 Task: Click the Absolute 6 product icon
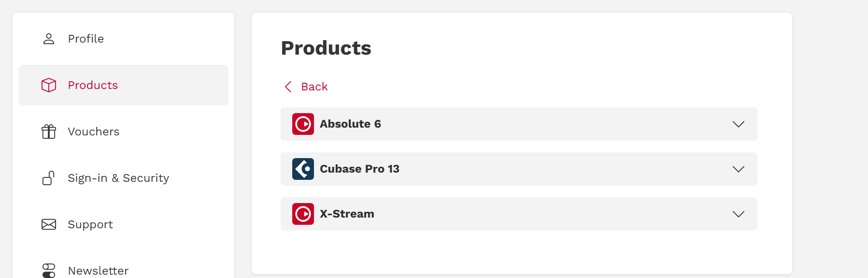(x=303, y=124)
